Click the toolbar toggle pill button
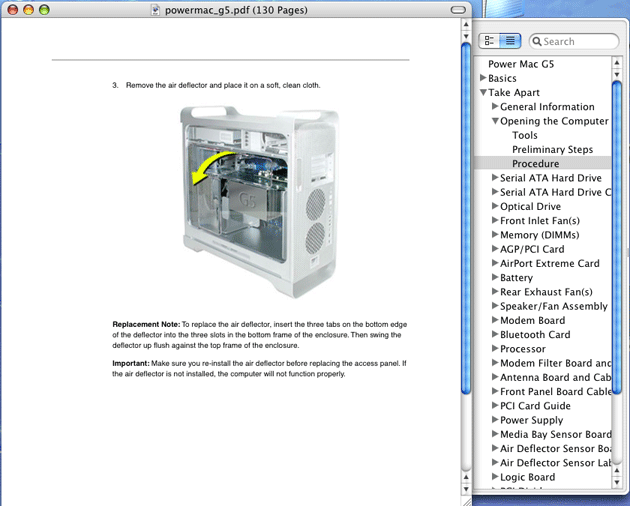 tap(458, 10)
